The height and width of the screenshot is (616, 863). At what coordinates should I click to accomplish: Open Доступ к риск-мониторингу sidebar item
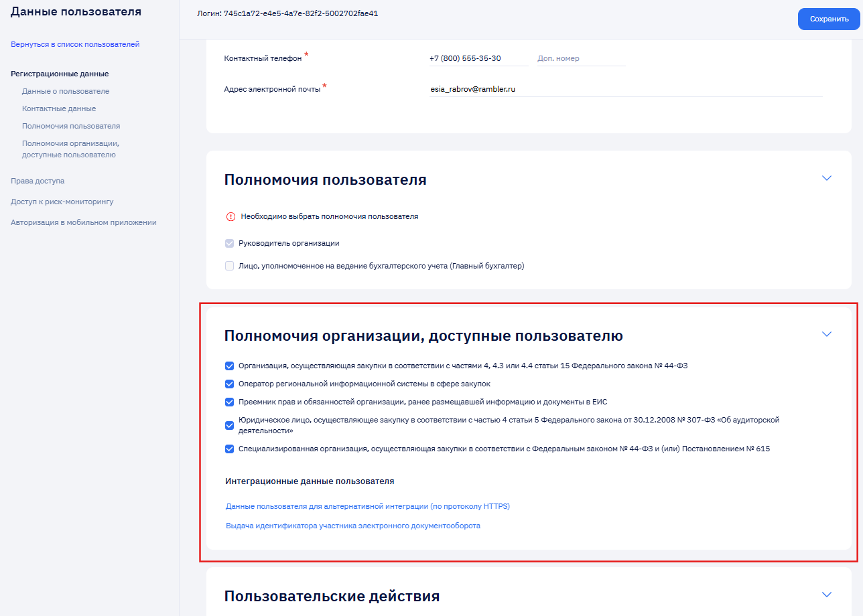click(62, 202)
